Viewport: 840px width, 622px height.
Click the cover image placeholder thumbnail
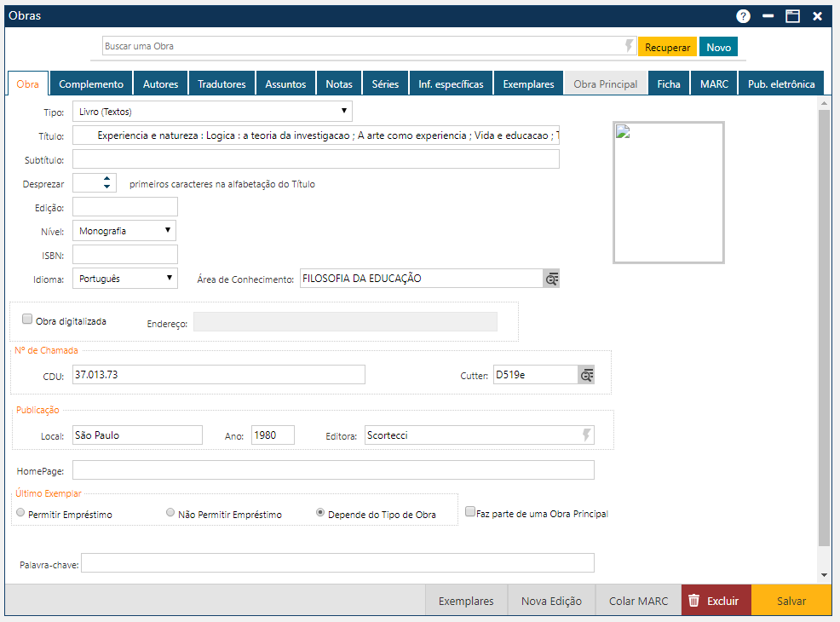tap(669, 192)
